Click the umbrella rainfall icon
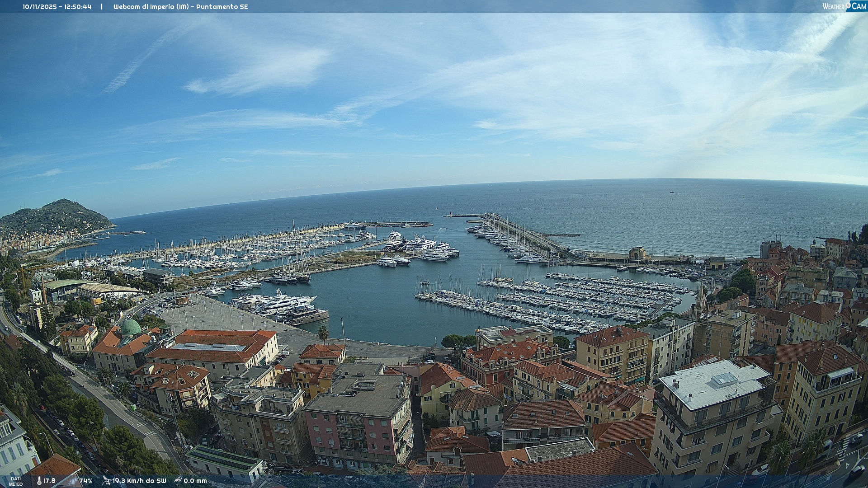This screenshot has height=488, width=868. coord(178,480)
